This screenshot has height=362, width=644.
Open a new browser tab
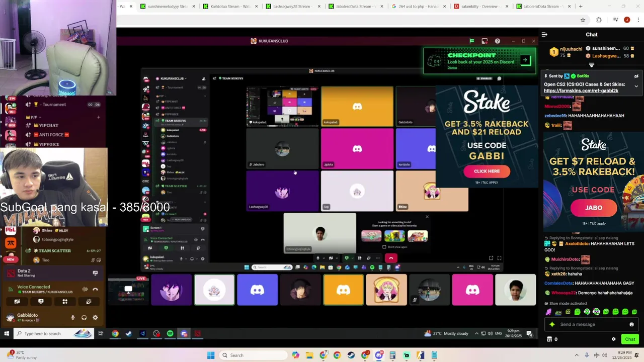(x=581, y=7)
